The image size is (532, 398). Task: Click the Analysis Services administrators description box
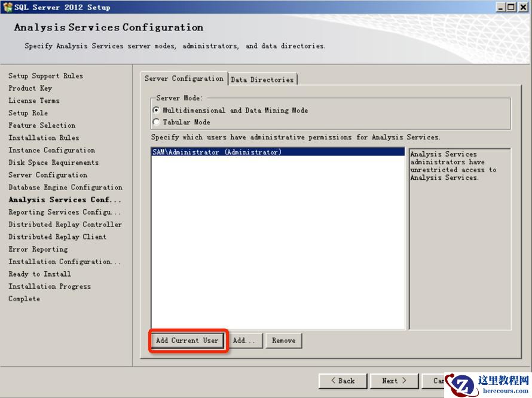point(460,239)
